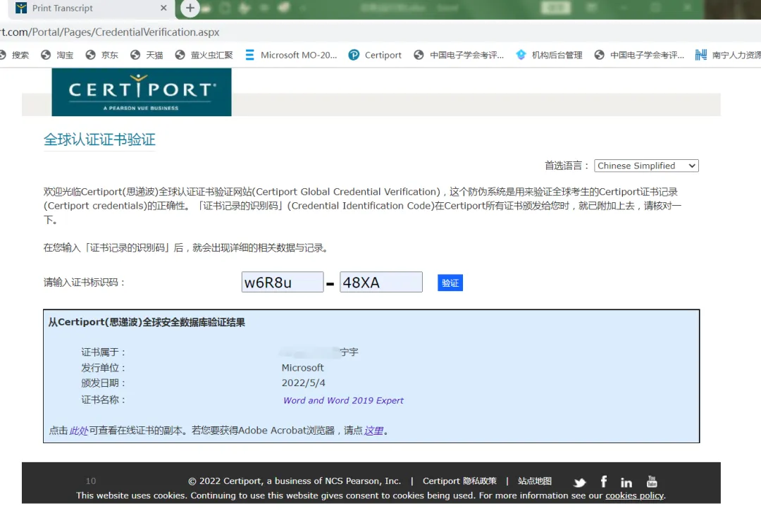Viewport: 761px width, 532px height.
Task: Click the issue date 2022/5/4
Action: click(303, 383)
